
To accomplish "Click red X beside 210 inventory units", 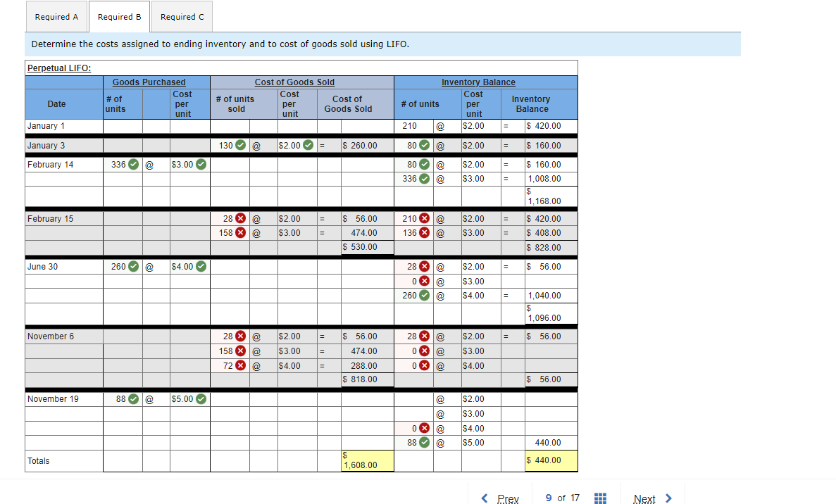I will 425,218.
